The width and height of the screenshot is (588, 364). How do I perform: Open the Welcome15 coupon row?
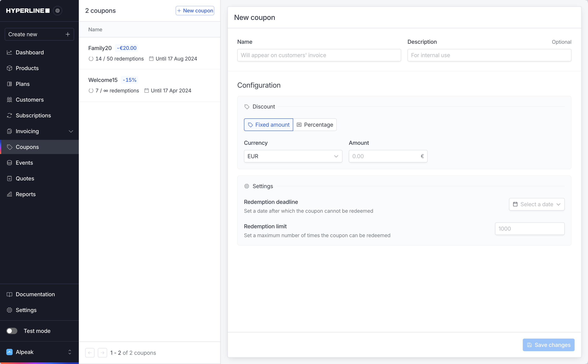point(150,85)
